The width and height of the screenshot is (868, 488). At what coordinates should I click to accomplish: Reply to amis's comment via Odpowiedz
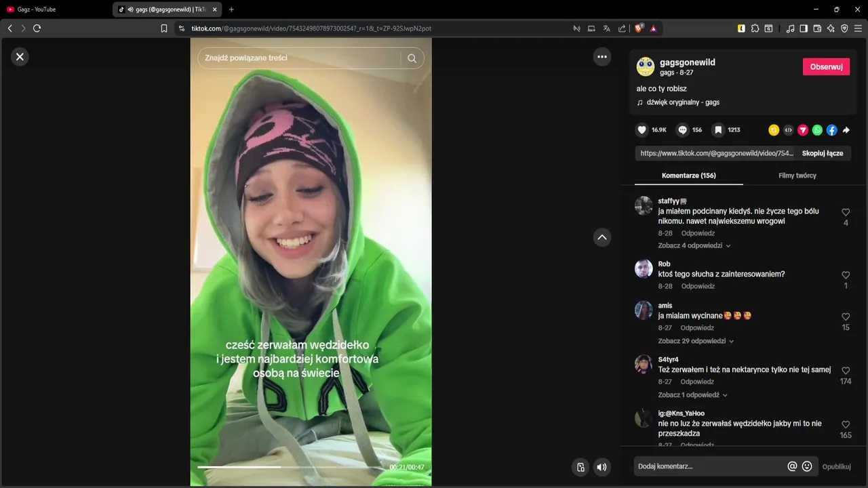(698, 328)
